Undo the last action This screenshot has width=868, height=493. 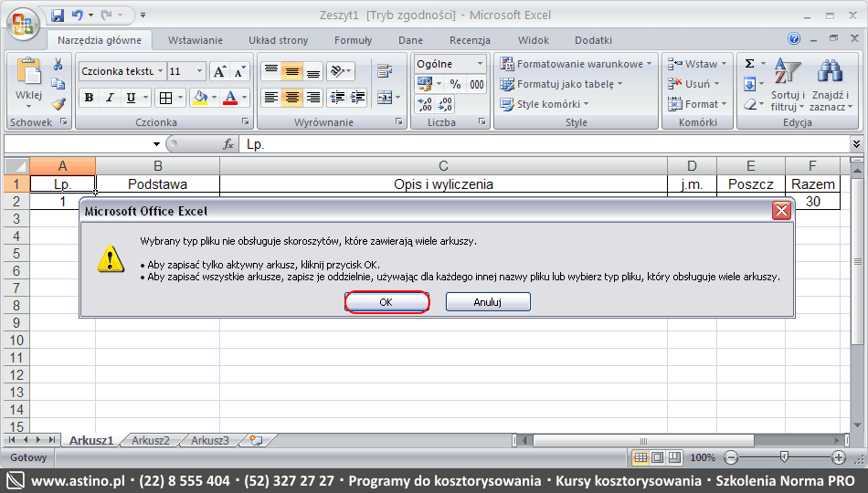pyautogui.click(x=77, y=16)
